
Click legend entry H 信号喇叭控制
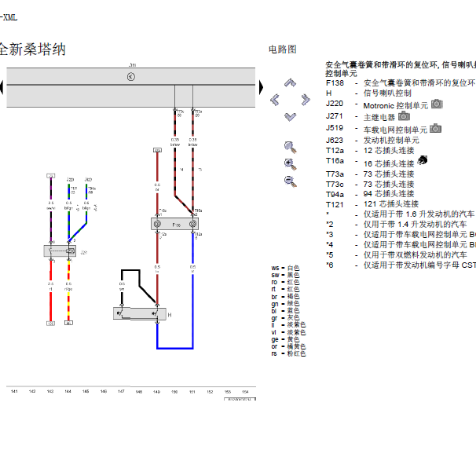pyautogui.click(x=368, y=93)
